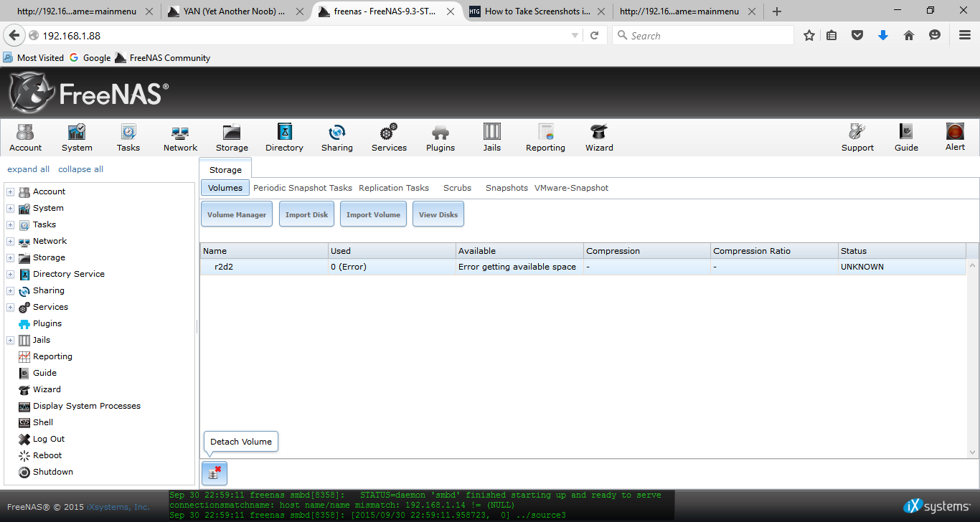Click the red Alert indicator icon
The height and width of the screenshot is (522, 980).
tap(955, 132)
